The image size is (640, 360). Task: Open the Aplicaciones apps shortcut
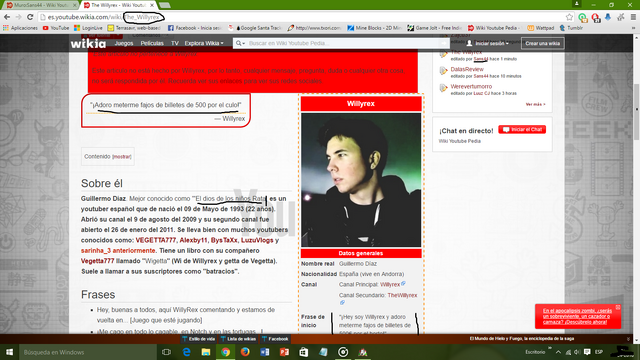click(20, 28)
